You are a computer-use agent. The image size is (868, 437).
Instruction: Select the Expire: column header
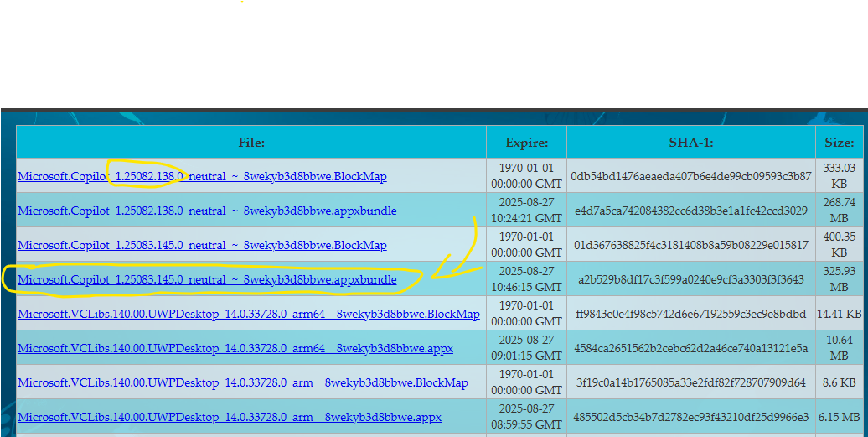point(526,143)
